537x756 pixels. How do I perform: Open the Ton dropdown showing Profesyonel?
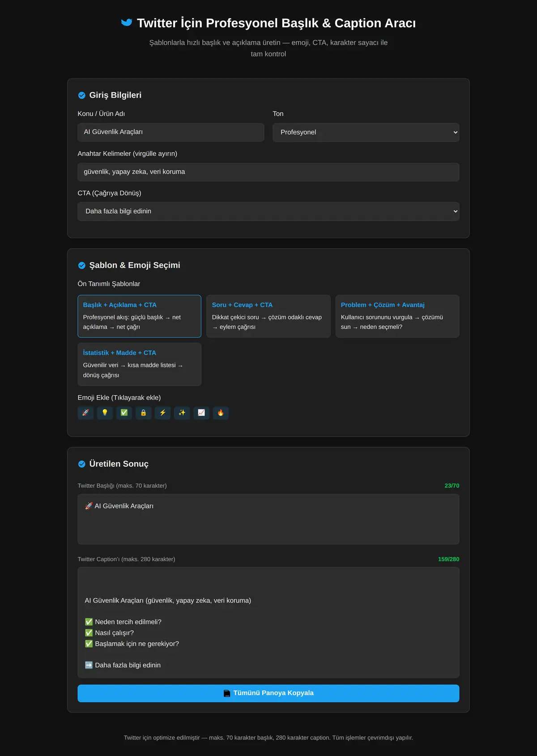366,133
